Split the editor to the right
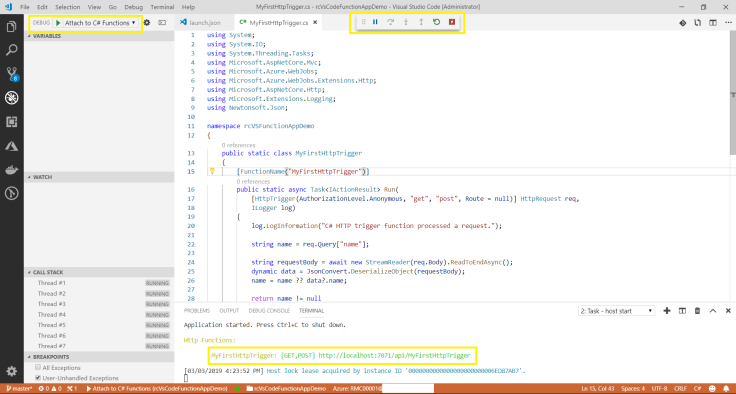 tap(713, 23)
